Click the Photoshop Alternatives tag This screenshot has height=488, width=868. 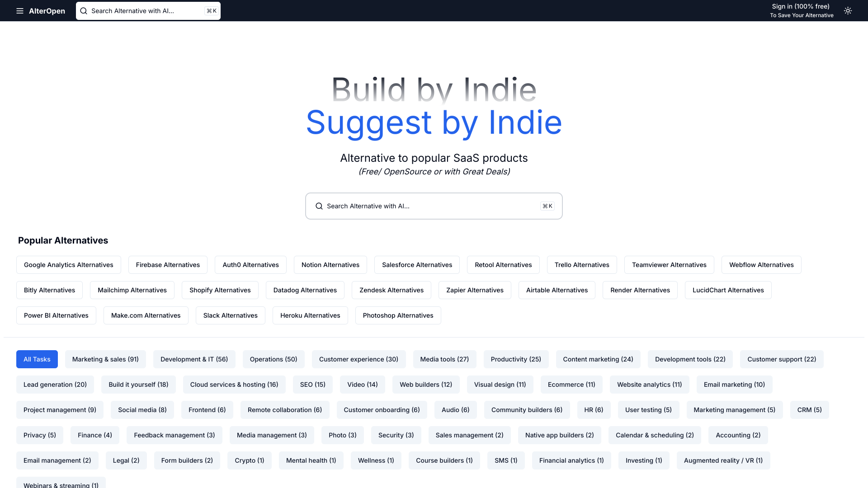(x=398, y=314)
